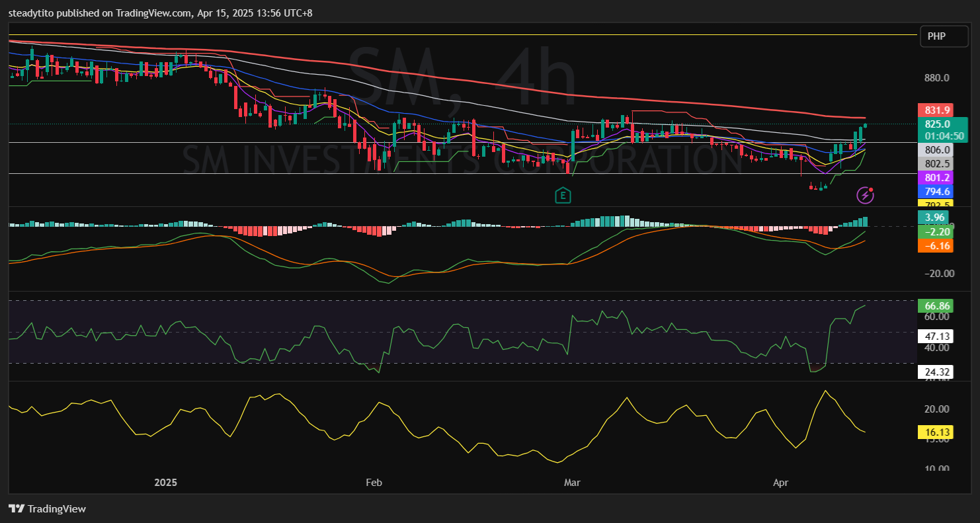Click the 10.00 value on bottom pane axis
Image resolution: width=980 pixels, height=523 pixels.
(937, 469)
